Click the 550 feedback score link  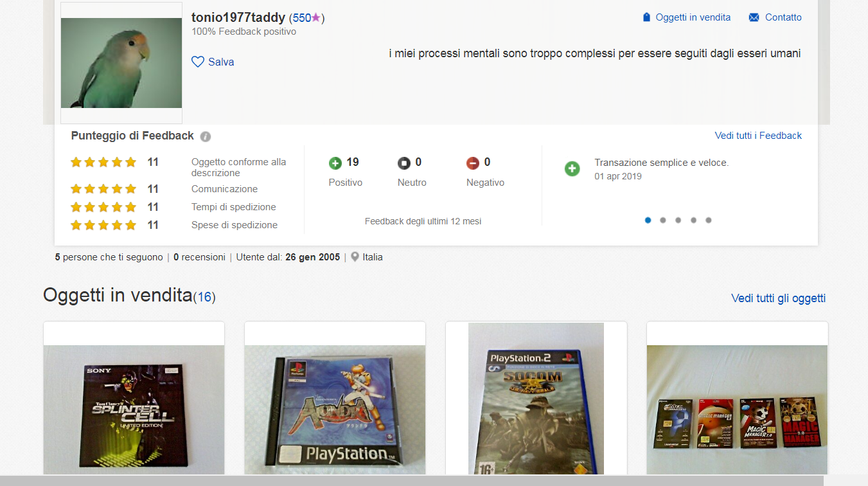tap(302, 18)
